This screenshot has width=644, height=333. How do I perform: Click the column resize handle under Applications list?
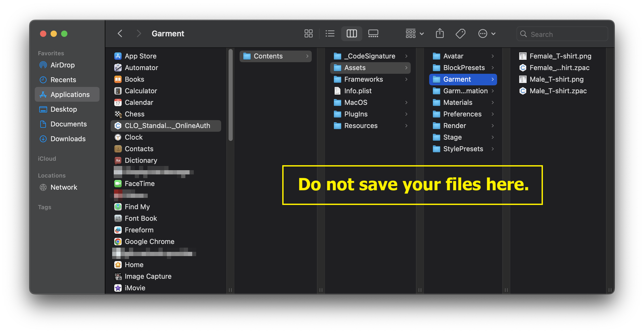pyautogui.click(x=230, y=290)
